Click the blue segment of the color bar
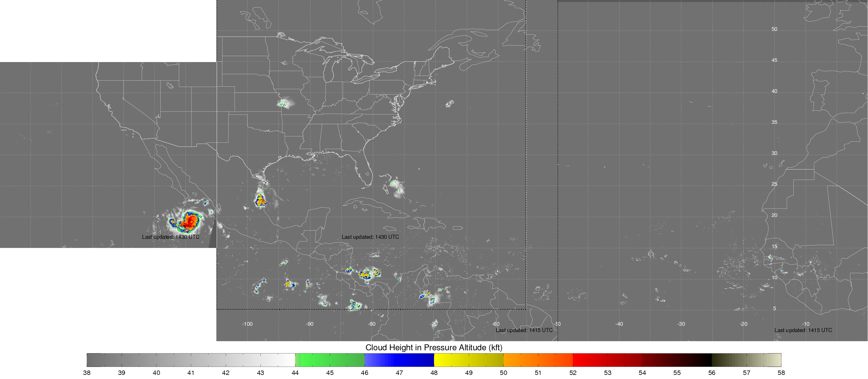868x379 pixels. click(x=399, y=360)
